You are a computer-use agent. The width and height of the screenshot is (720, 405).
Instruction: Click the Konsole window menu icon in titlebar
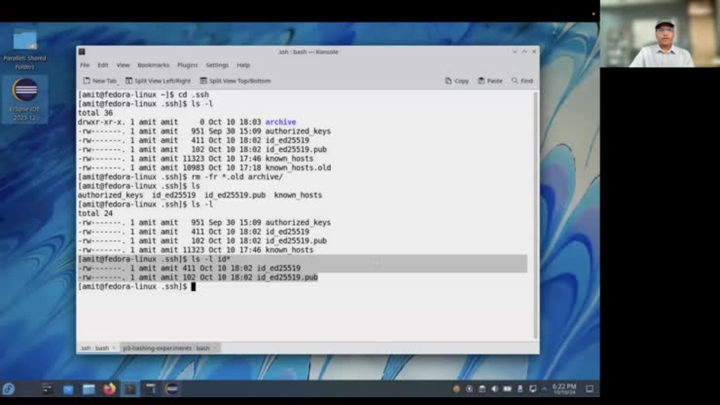[x=82, y=52]
